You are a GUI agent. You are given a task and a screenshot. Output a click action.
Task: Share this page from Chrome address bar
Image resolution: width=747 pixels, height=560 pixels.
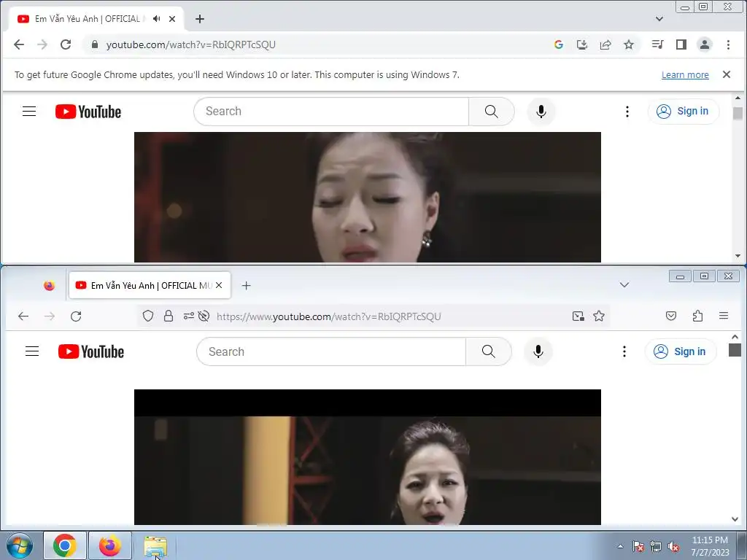tap(605, 44)
